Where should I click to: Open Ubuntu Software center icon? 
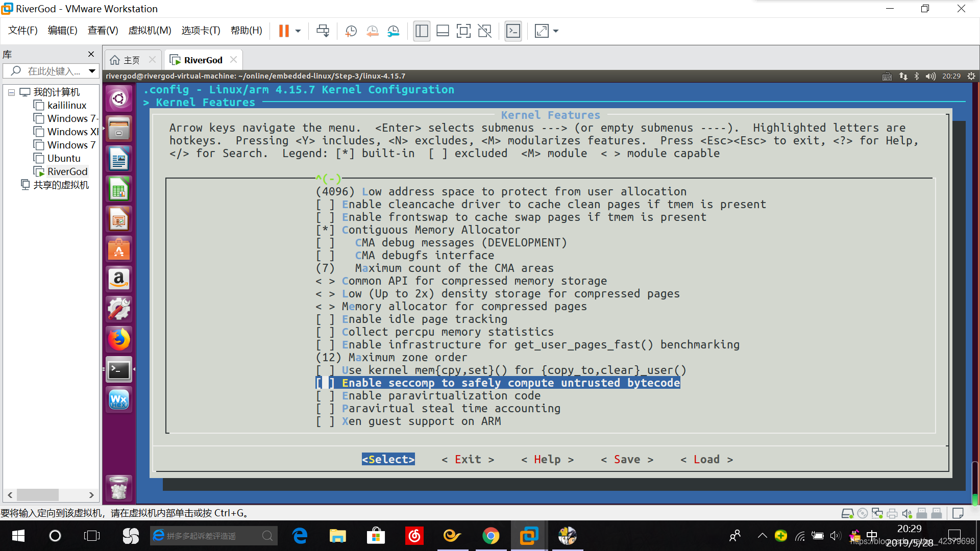(x=119, y=249)
